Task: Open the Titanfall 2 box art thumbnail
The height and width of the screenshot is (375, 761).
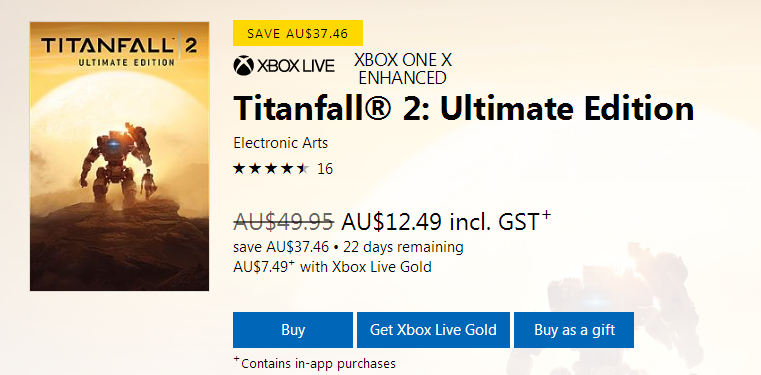Action: tap(119, 156)
